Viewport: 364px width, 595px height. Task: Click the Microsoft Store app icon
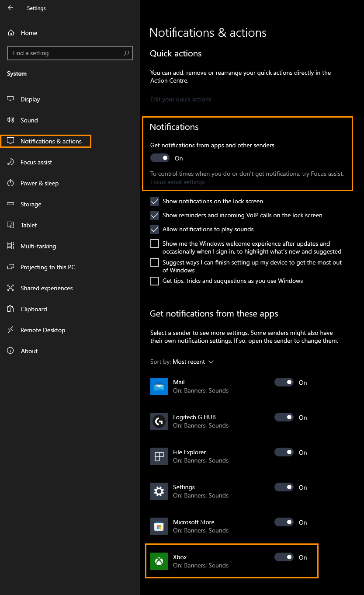coord(159,526)
